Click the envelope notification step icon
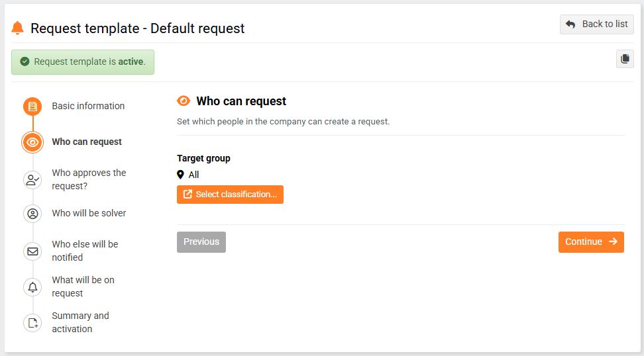 tap(32, 251)
